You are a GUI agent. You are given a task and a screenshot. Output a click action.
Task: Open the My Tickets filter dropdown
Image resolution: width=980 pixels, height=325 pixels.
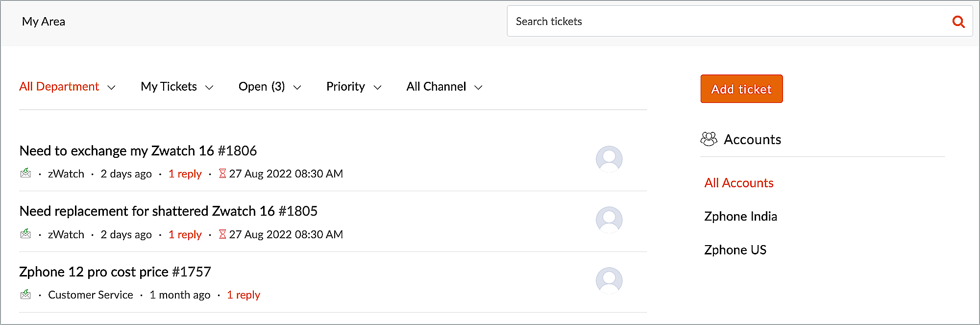point(177,87)
